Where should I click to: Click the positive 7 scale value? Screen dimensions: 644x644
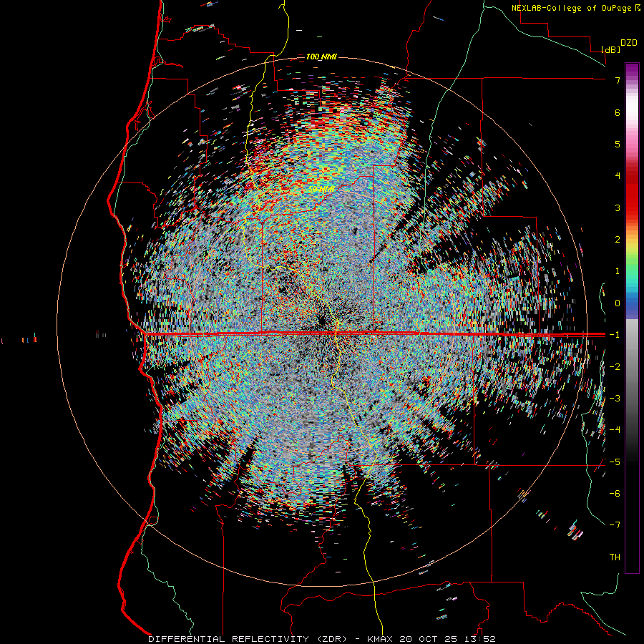point(618,80)
